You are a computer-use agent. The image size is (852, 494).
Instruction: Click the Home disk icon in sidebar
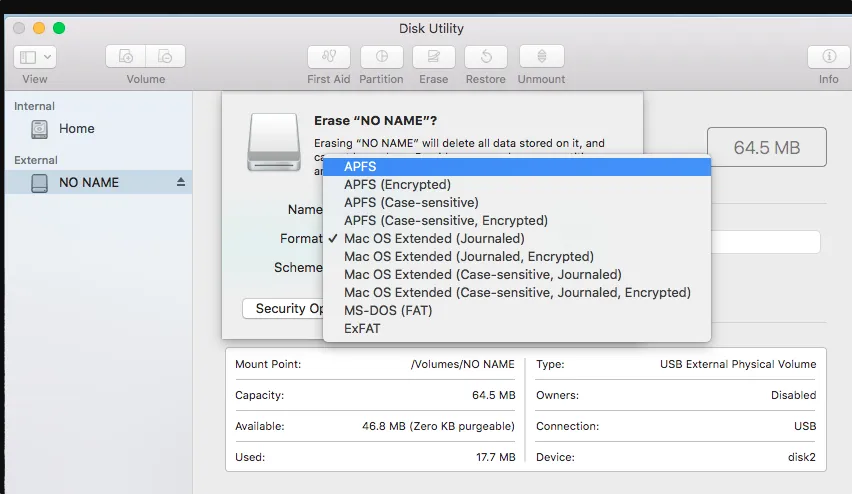pos(39,129)
